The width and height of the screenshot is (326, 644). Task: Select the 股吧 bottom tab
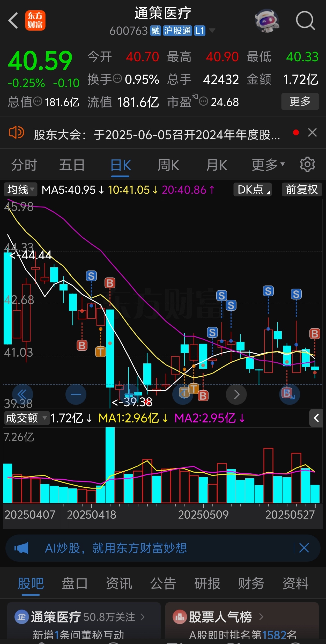tap(31, 583)
